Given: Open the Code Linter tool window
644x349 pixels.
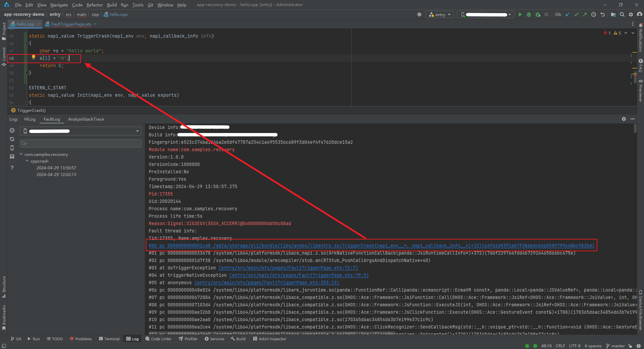Looking at the screenshot, I should coord(158,339).
